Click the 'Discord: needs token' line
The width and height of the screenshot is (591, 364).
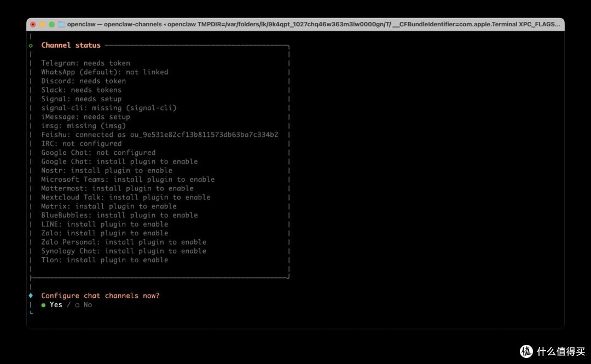(x=84, y=81)
